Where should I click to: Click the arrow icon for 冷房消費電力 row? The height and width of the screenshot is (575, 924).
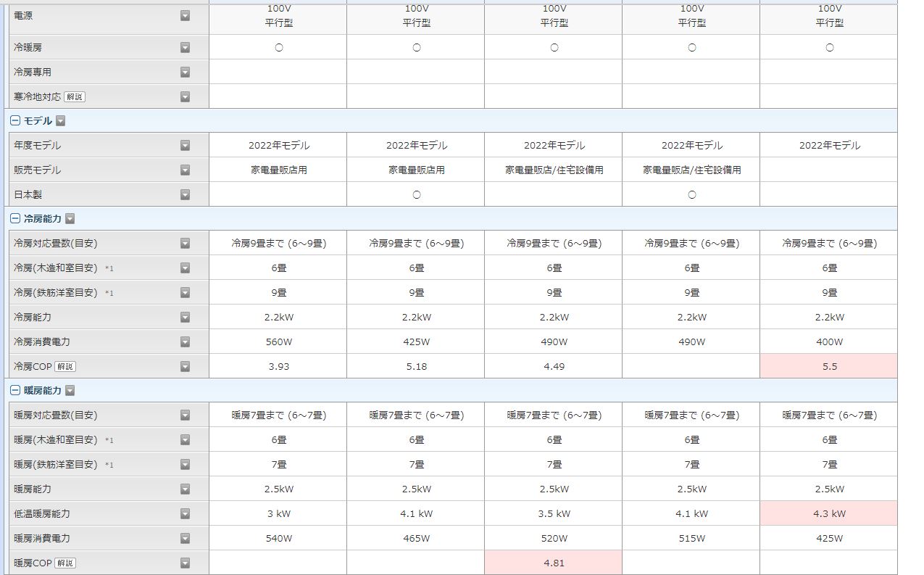185,342
